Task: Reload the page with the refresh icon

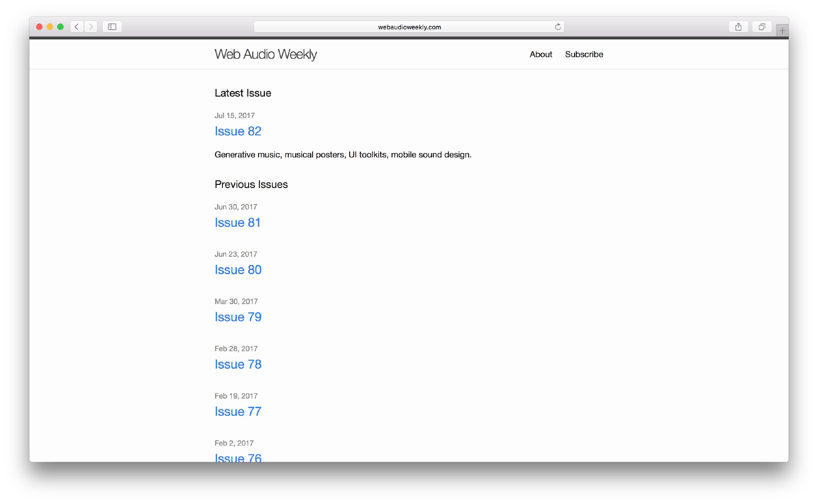Action: point(558,27)
